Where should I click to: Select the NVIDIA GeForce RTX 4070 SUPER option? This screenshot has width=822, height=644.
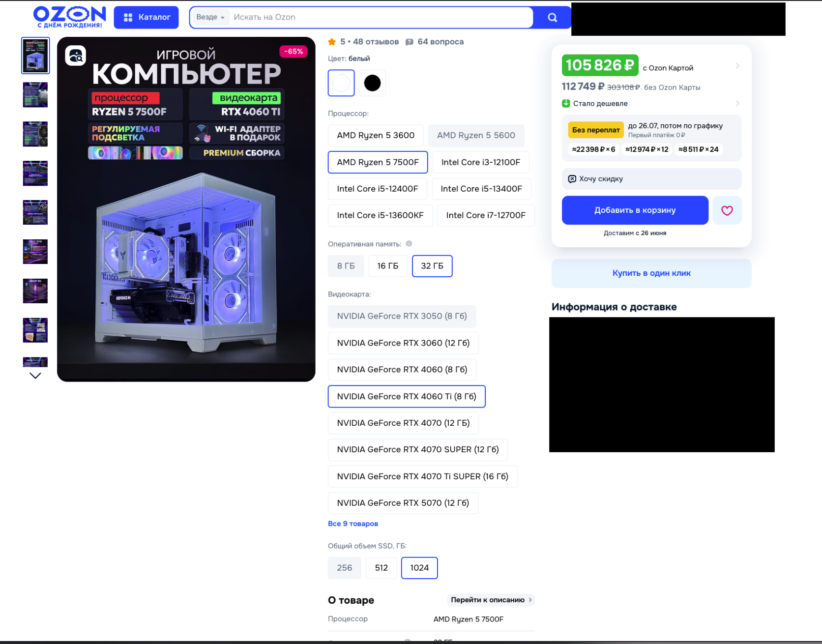pos(418,450)
